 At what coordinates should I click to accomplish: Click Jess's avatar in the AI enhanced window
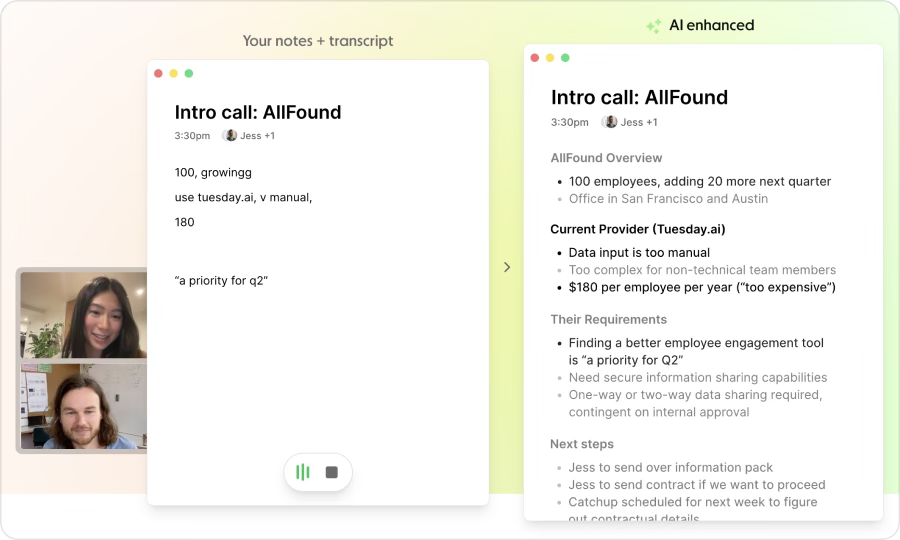(x=610, y=122)
